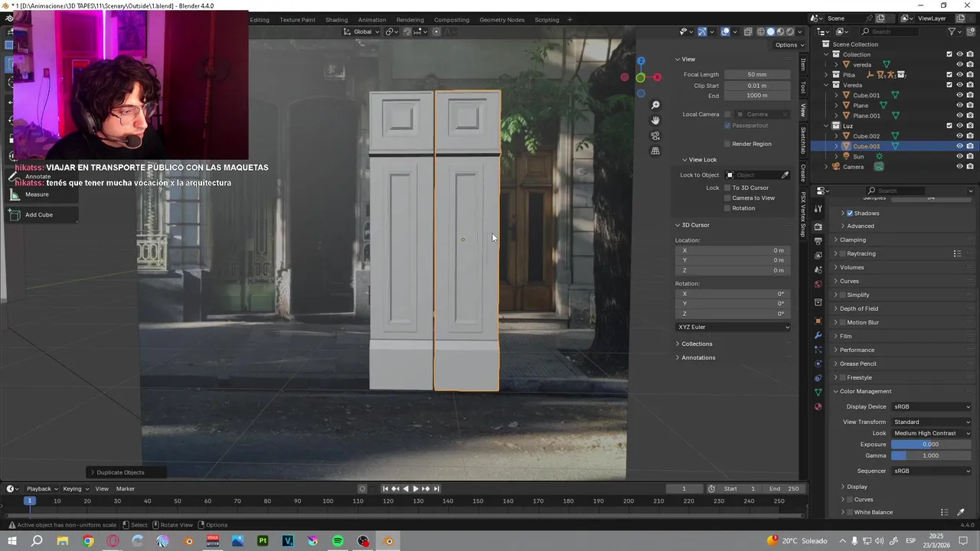Switch to the Shading workspace tab
Image resolution: width=980 pixels, height=551 pixels.
click(x=336, y=20)
